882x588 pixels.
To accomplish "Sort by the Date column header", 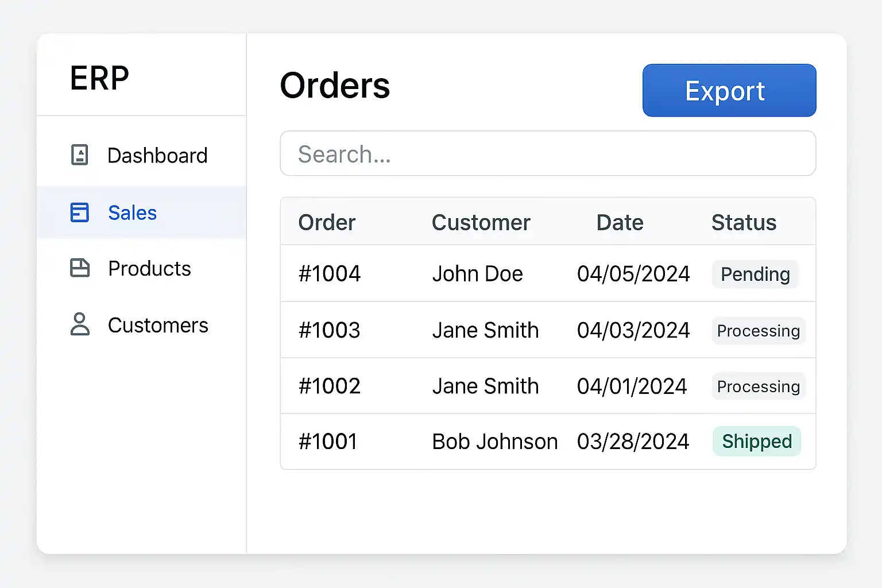I will point(620,223).
